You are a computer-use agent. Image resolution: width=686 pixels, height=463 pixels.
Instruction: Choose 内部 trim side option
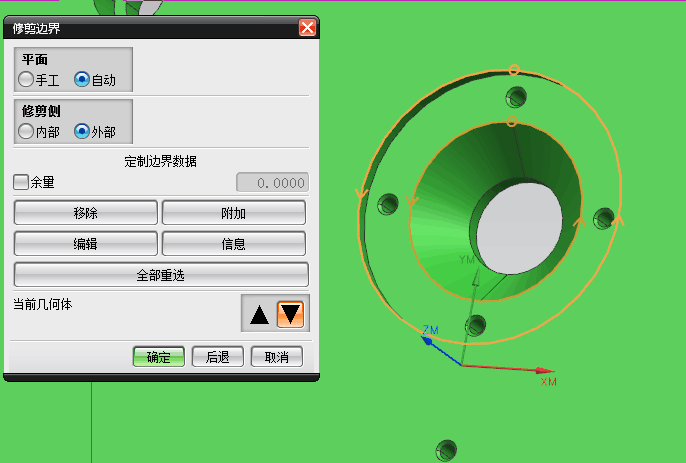click(26, 131)
